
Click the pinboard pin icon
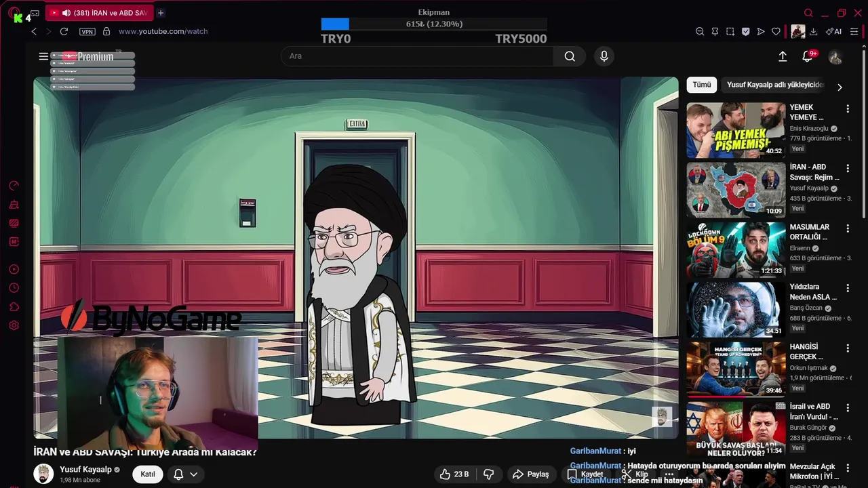point(715,31)
